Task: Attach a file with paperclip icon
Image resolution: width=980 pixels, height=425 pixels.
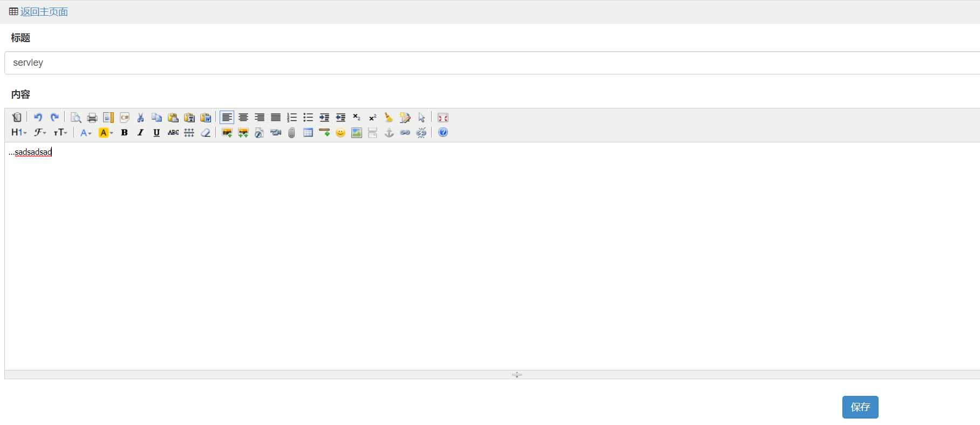Action: pyautogui.click(x=292, y=132)
